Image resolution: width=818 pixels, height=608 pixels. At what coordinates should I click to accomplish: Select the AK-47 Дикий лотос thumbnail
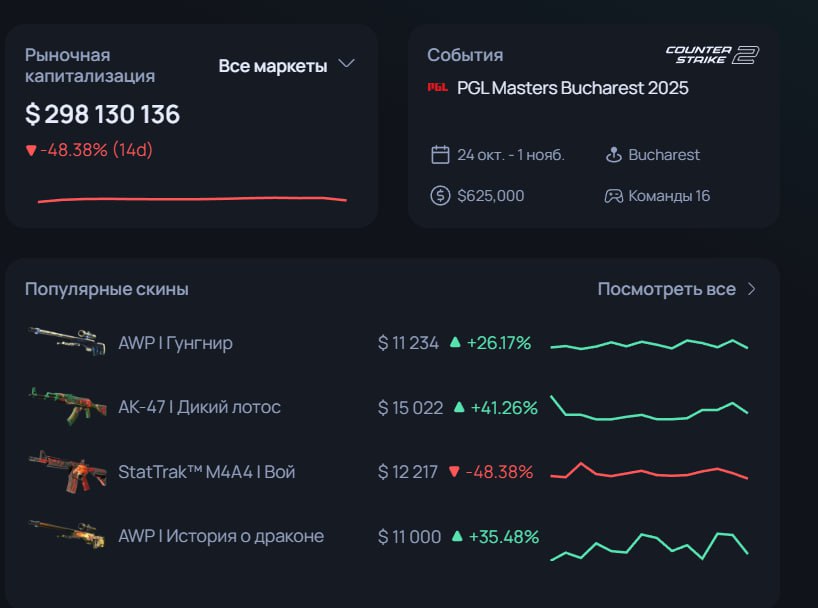click(67, 406)
